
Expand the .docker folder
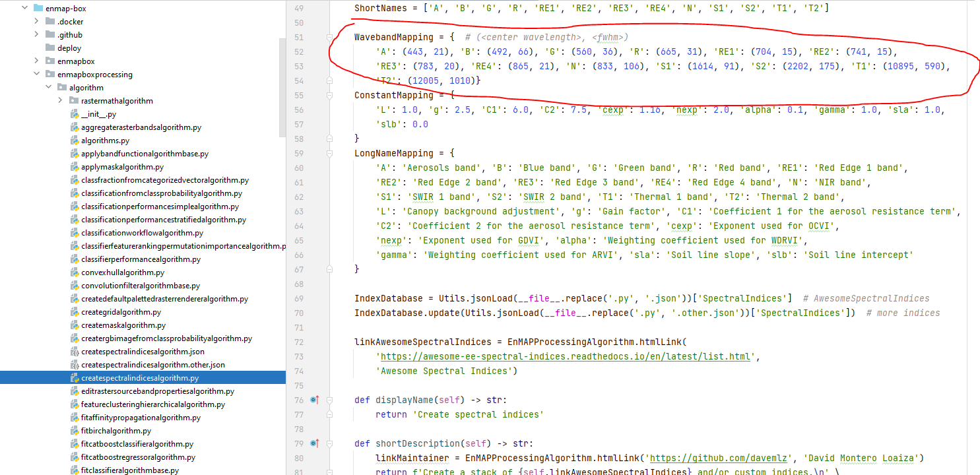pos(36,21)
